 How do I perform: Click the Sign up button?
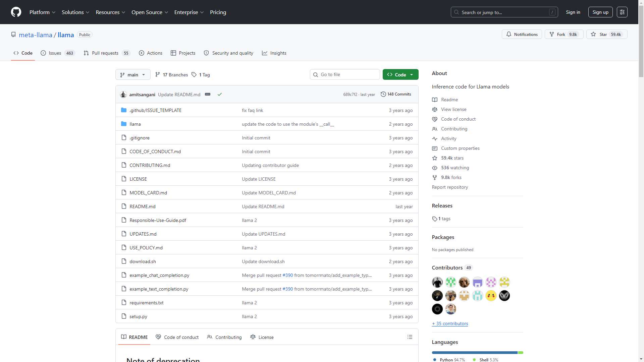click(x=600, y=12)
